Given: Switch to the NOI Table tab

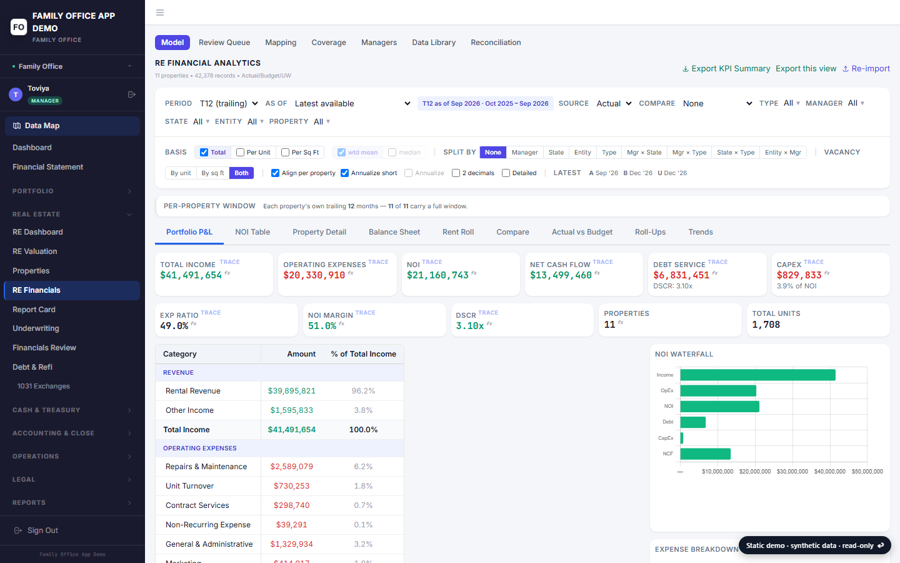Looking at the screenshot, I should [x=253, y=232].
